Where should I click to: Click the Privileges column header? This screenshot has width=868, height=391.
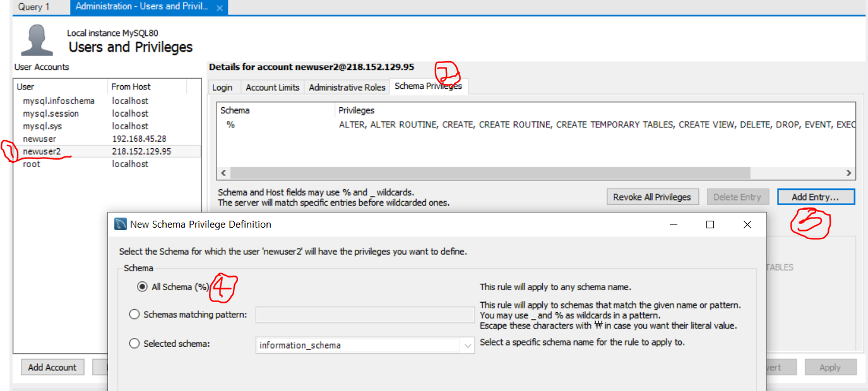point(596,110)
